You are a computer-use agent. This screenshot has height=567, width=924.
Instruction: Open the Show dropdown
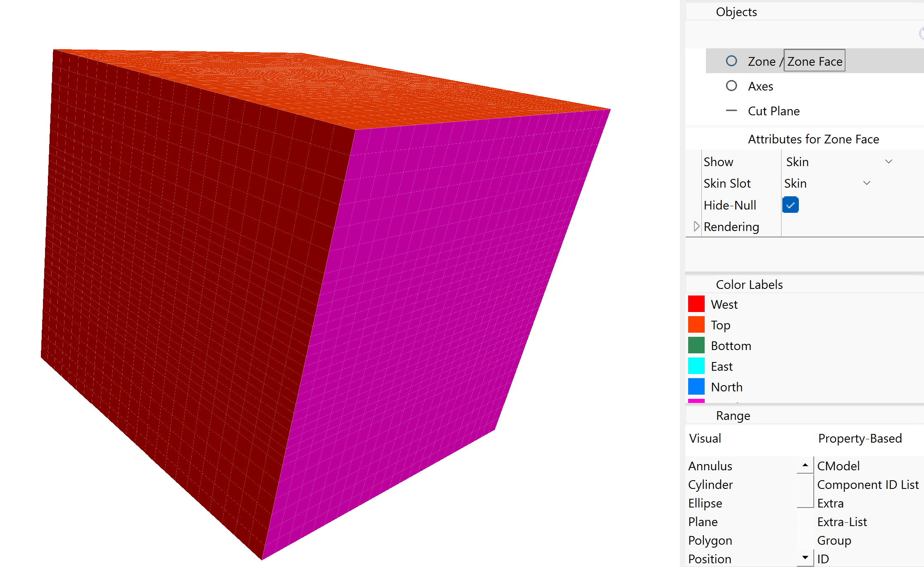point(888,162)
